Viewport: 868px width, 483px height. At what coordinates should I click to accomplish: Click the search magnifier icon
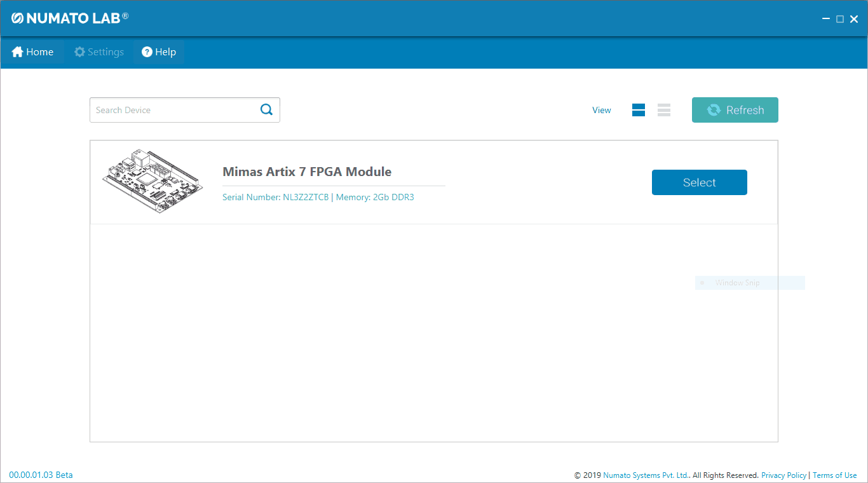pos(266,110)
